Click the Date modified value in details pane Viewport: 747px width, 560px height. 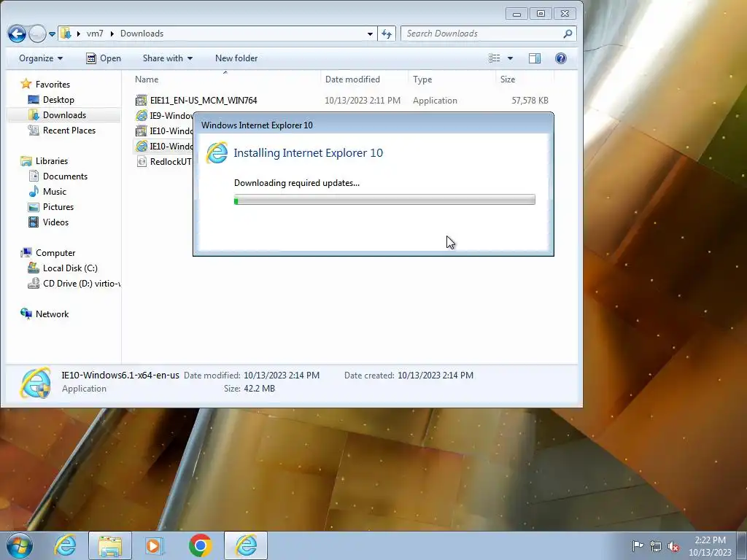282,376
